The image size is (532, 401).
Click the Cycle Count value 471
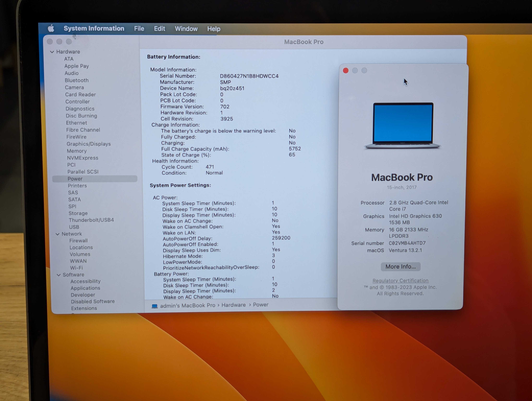[x=210, y=167]
